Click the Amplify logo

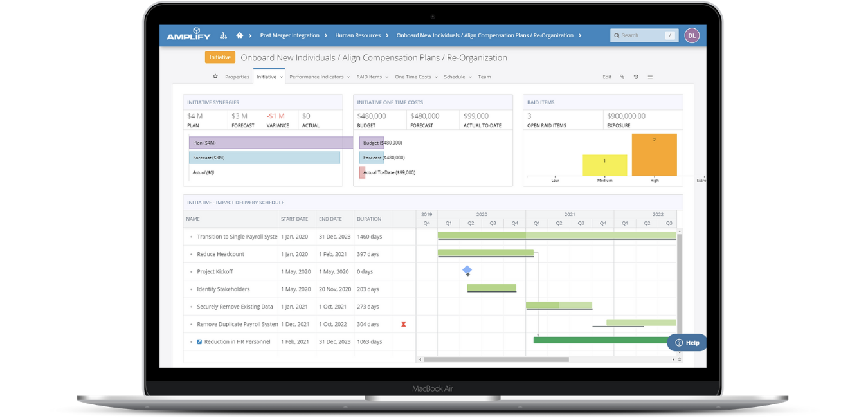188,35
